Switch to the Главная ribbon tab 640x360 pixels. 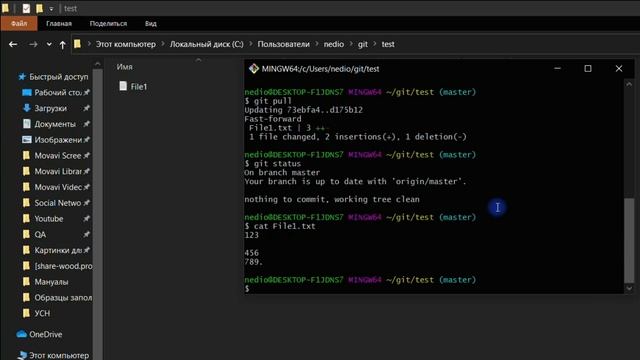coord(59,24)
